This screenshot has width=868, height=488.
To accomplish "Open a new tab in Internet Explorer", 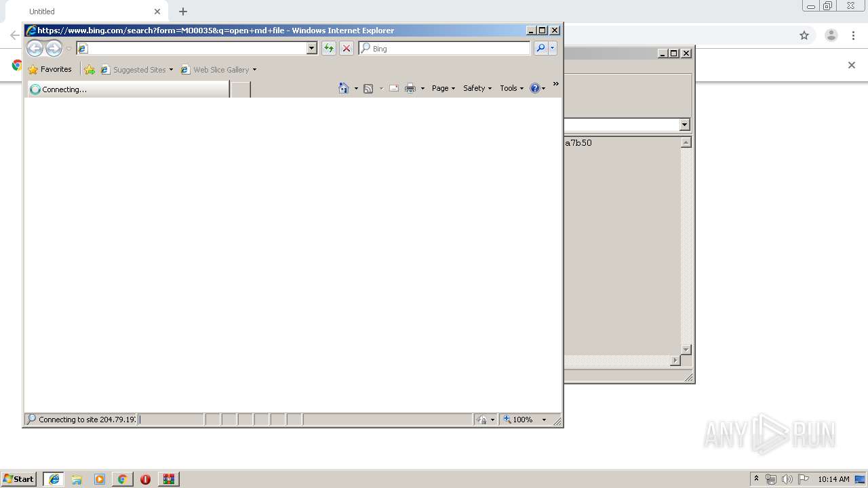I will [x=241, y=89].
